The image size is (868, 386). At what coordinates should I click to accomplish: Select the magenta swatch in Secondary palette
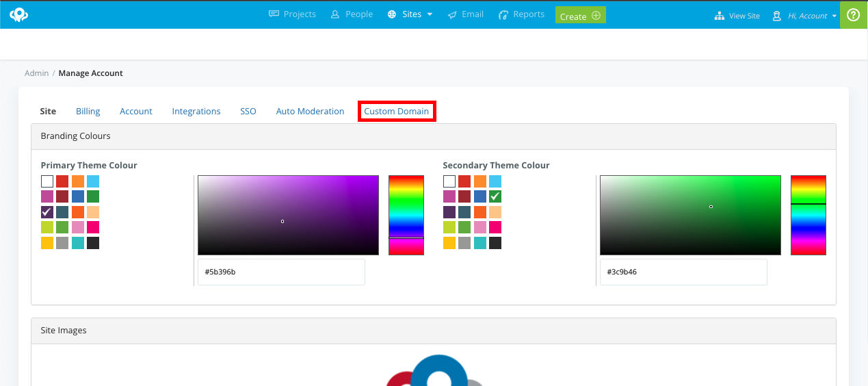tap(449, 196)
